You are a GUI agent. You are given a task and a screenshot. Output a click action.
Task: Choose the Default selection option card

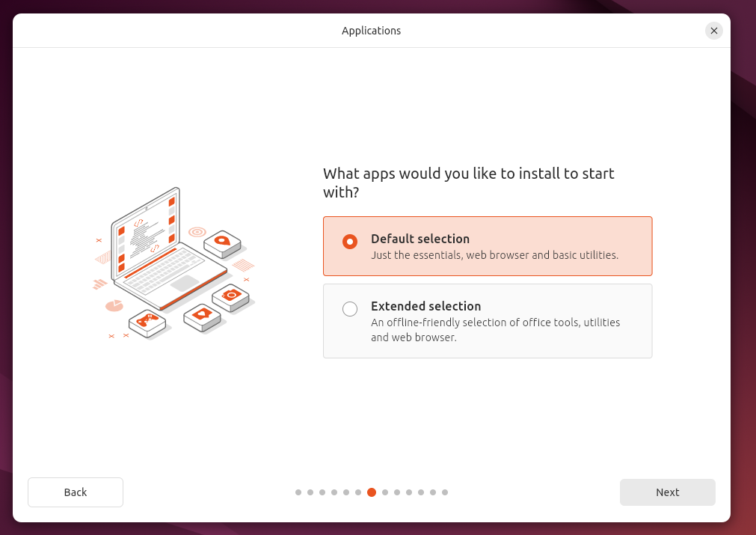(488, 246)
